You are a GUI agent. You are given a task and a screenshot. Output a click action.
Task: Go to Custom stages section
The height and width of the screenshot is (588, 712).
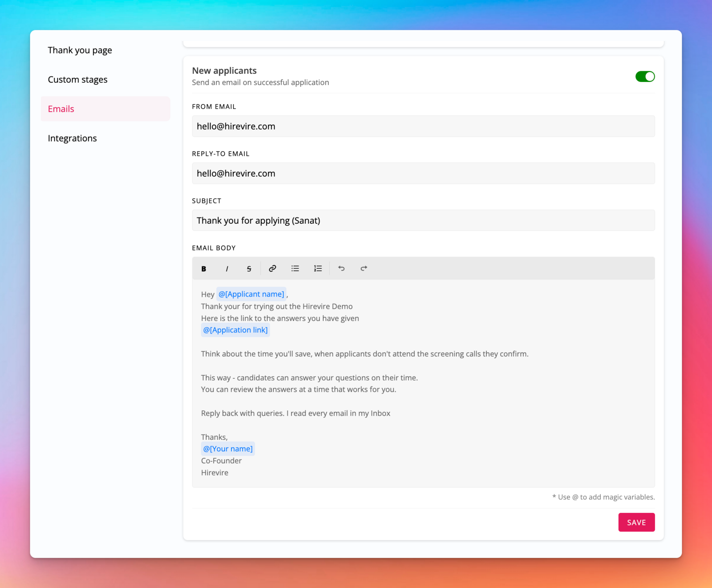tap(78, 80)
